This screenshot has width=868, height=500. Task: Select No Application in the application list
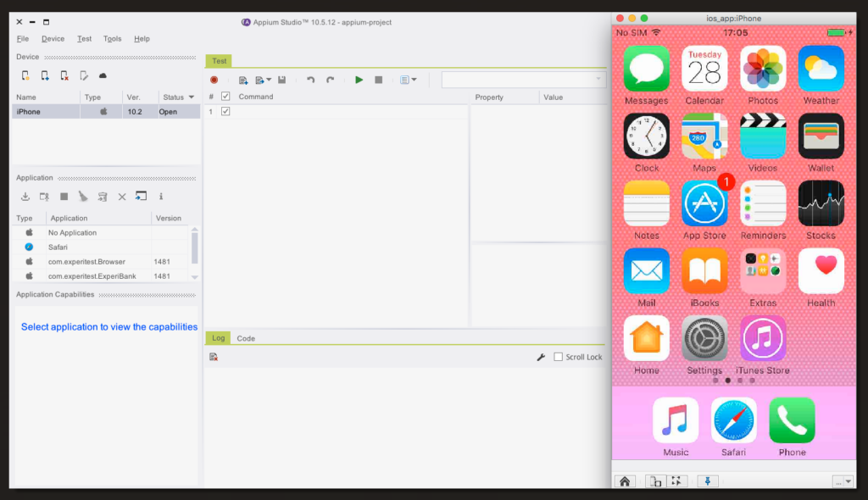[101, 232]
